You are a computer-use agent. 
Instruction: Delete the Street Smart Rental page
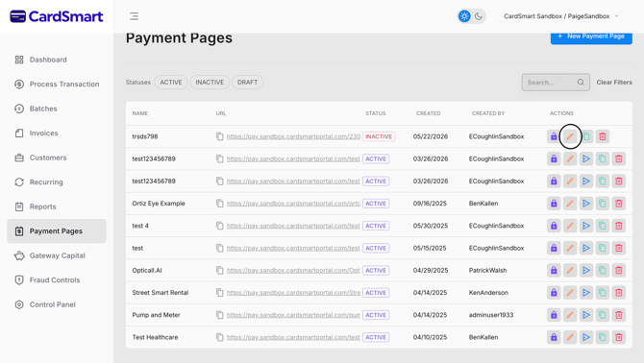pyautogui.click(x=619, y=293)
